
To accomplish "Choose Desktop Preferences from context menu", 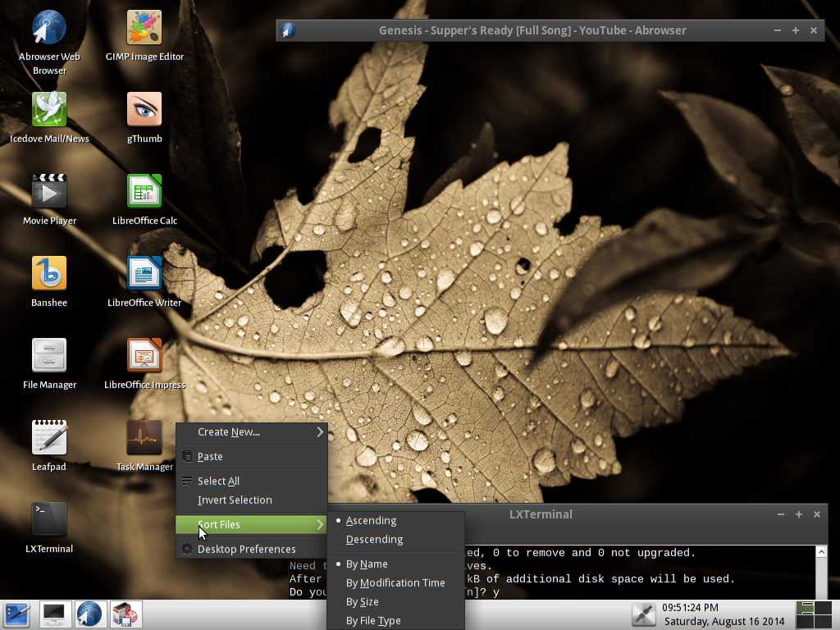I will coord(246,550).
